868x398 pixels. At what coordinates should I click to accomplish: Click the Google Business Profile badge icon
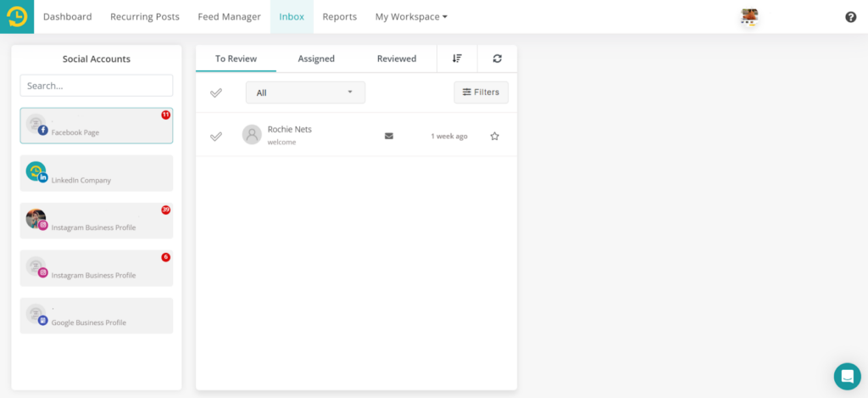coord(43,320)
